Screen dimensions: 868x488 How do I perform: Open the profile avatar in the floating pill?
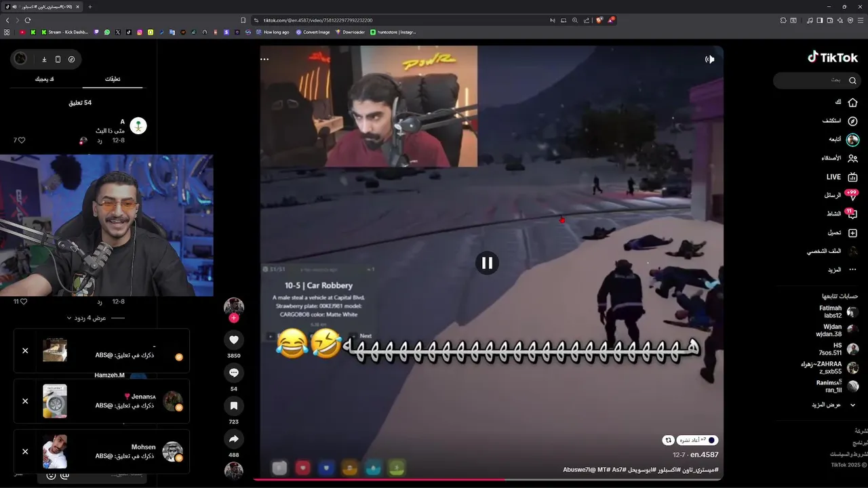[x=21, y=59]
